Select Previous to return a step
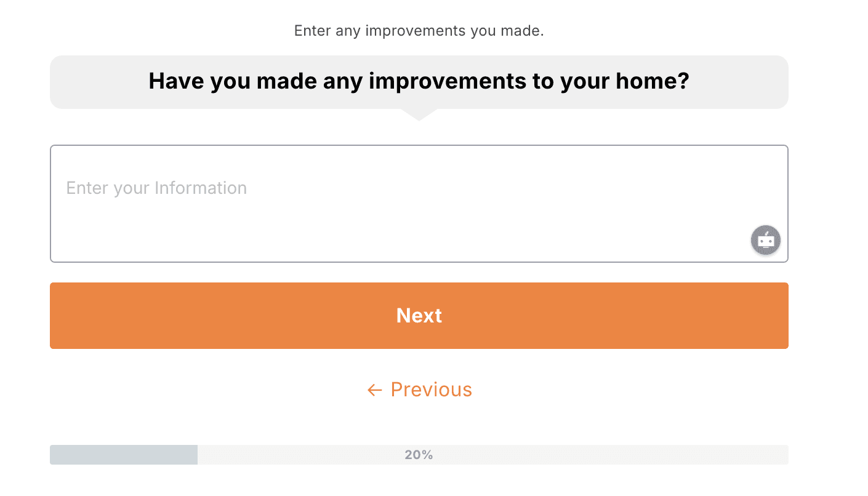This screenshot has height=496, width=868. 430,390
